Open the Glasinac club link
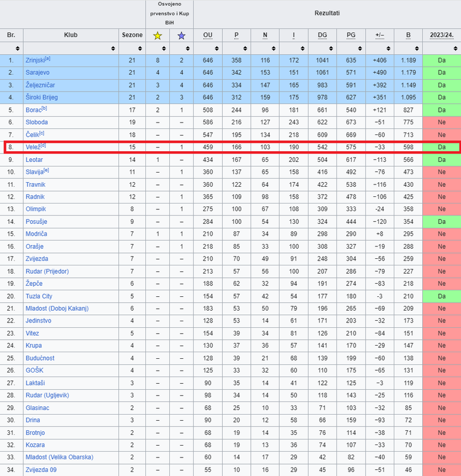Image resolution: width=461 pixels, height=476 pixels. click(x=38, y=408)
